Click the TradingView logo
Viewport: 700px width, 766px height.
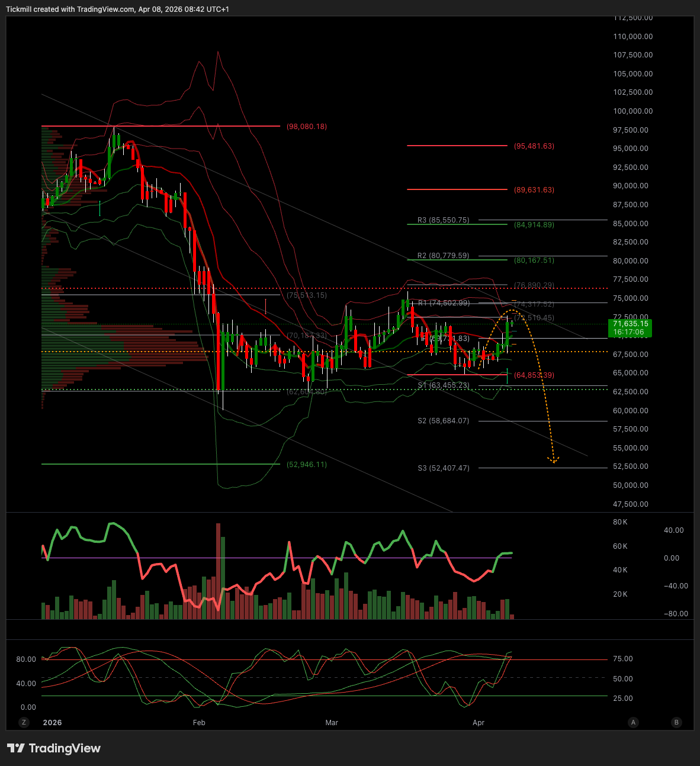[54, 748]
